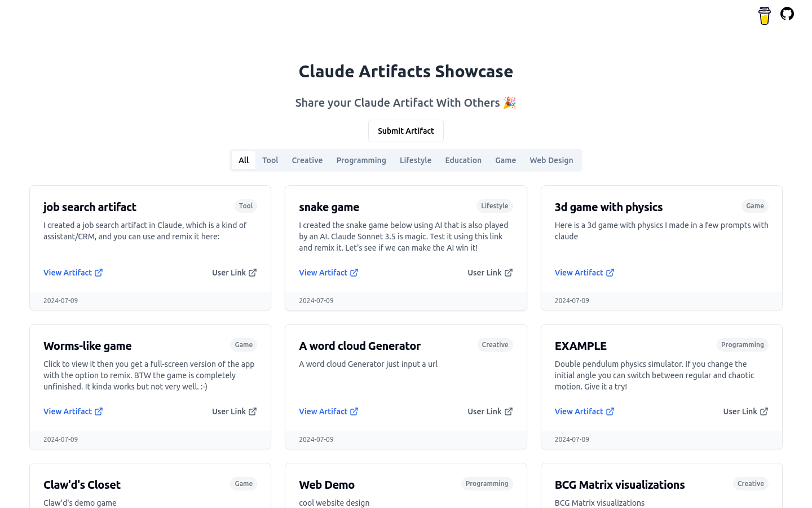Click external-link icon next to snake game User Link

[x=509, y=273]
